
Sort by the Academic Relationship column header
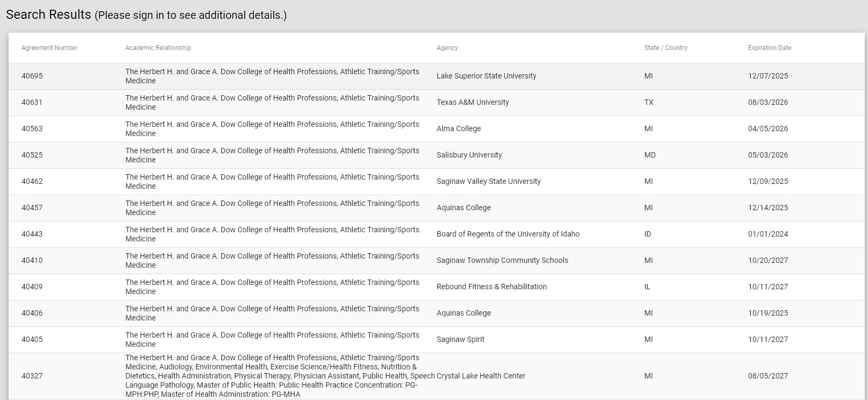pos(158,48)
